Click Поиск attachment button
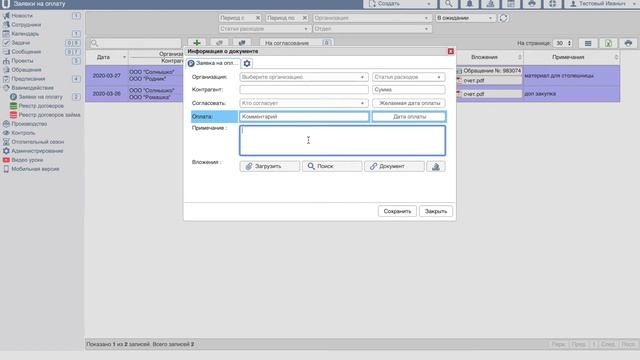Screen dimensions: 640x360 pos(332,166)
